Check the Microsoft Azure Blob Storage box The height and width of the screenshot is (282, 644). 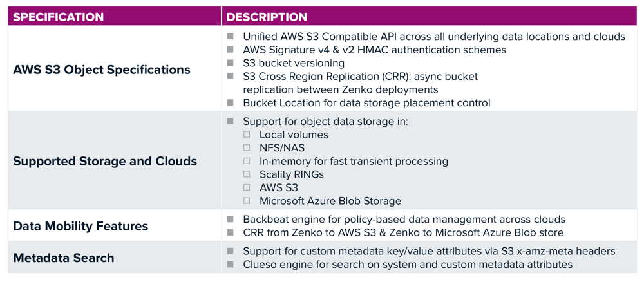tap(247, 201)
